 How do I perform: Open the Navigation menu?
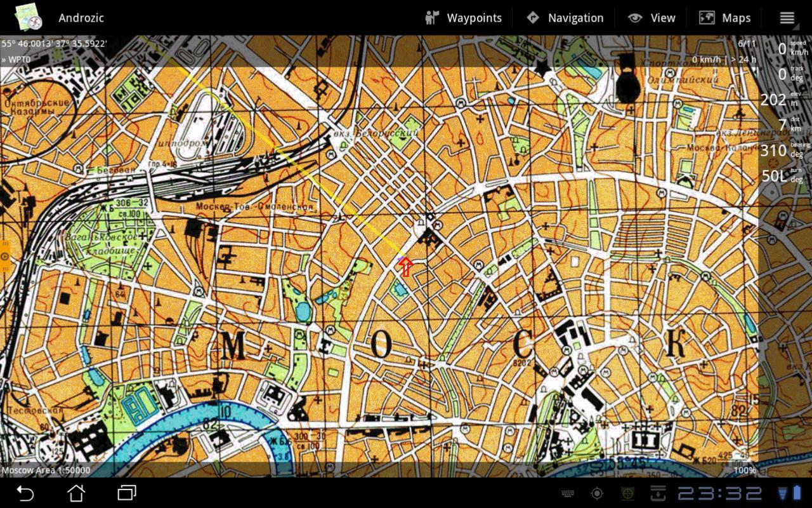click(x=565, y=18)
